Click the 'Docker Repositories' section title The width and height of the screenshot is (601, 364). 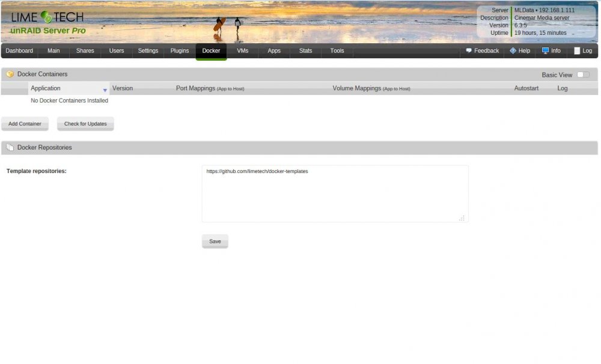[x=44, y=148]
